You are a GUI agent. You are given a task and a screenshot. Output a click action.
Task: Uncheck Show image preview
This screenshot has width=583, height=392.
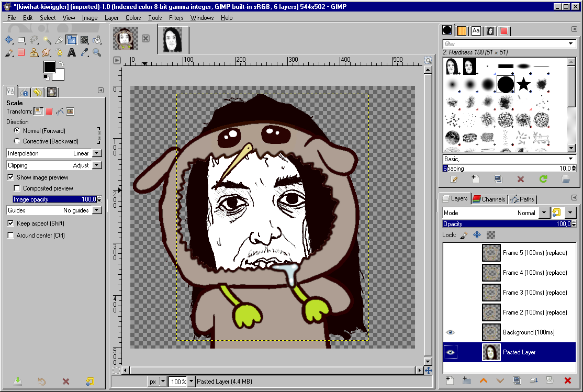click(x=11, y=177)
